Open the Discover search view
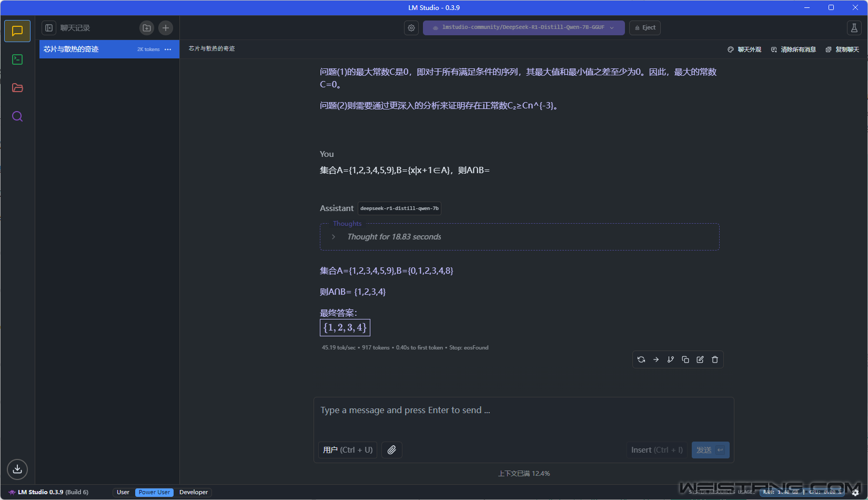 (x=17, y=116)
